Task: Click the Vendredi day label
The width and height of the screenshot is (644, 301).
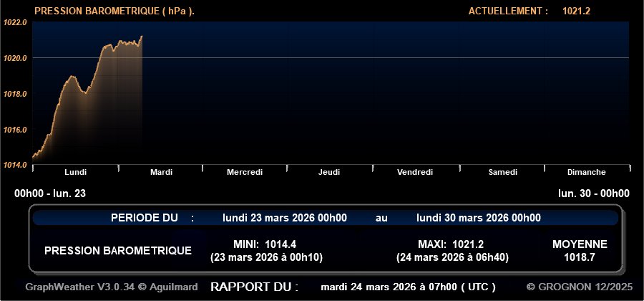Action: pyautogui.click(x=415, y=172)
